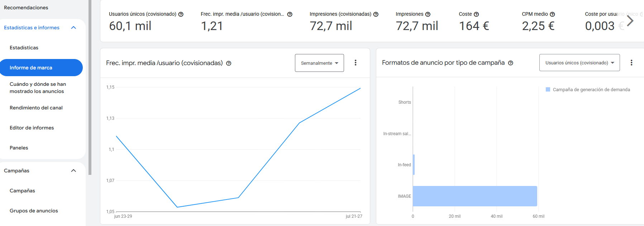Viewport: 644px width, 226px height.
Task: Open Recomendaciones in the sidebar
Action: point(26,8)
